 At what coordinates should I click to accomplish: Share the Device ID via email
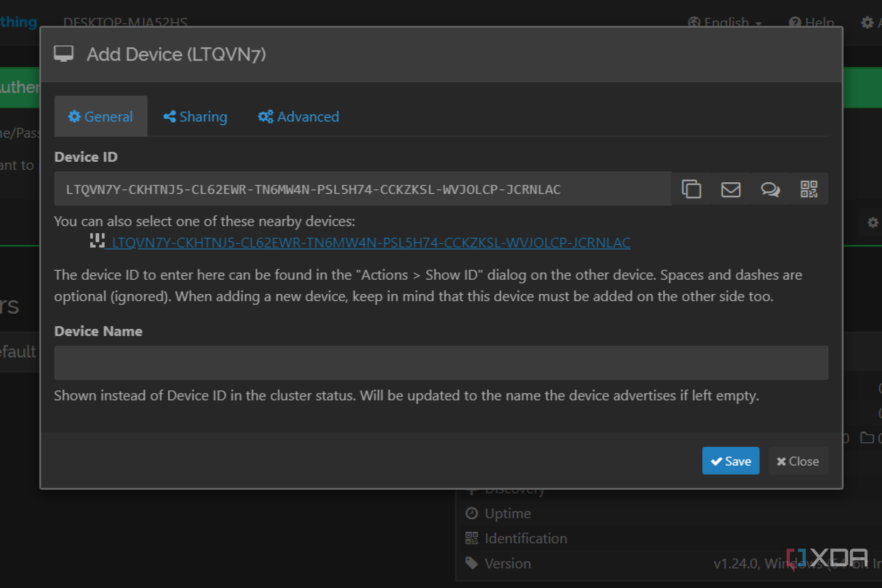(x=730, y=189)
